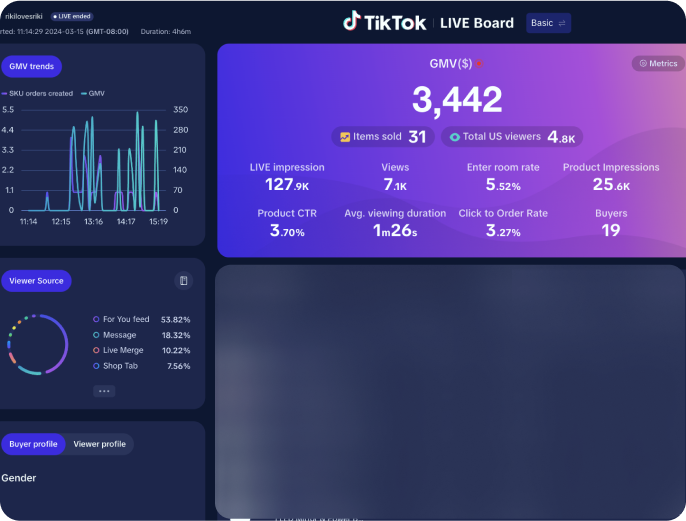
Task: Click the GMV value 3,442
Action: [x=457, y=100]
